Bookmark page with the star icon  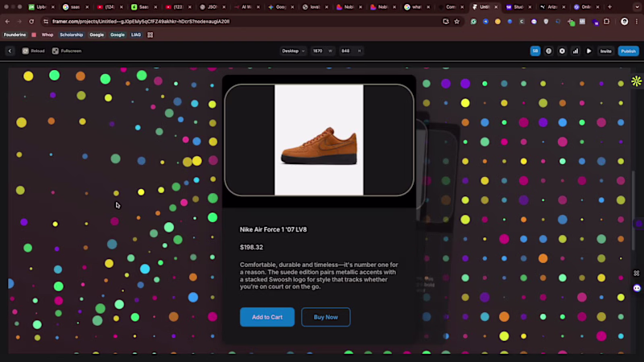click(456, 22)
